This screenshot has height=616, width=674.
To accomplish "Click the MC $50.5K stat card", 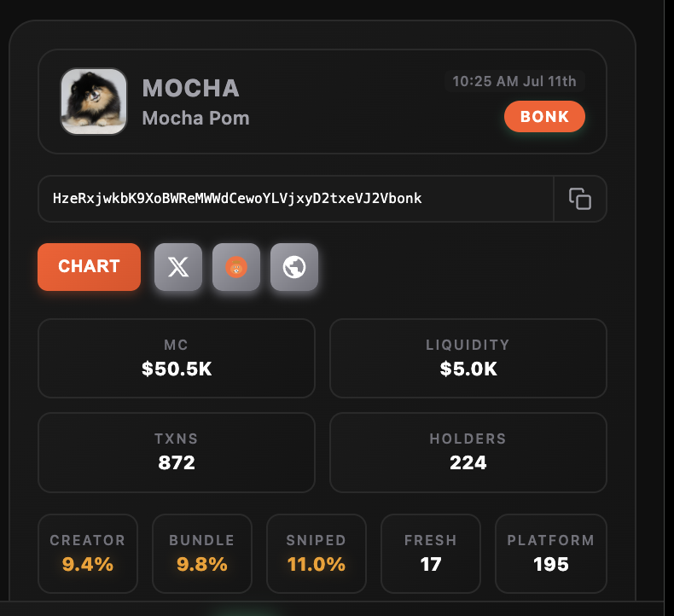I will click(x=177, y=358).
